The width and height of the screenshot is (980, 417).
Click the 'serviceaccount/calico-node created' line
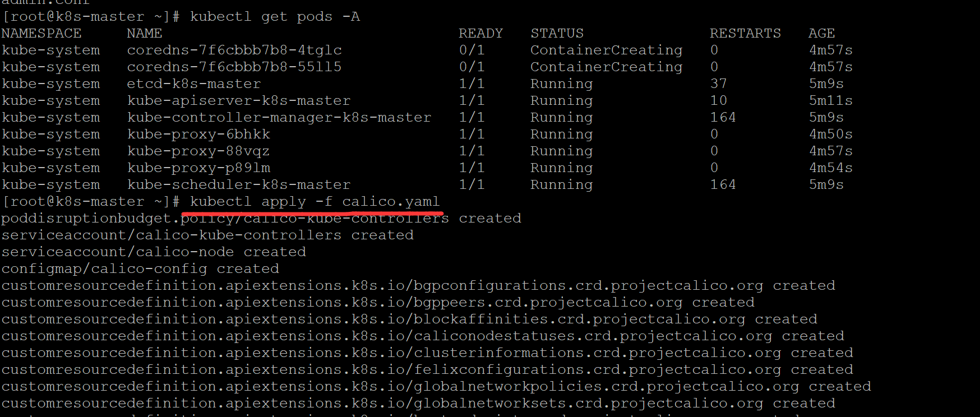[x=154, y=252]
